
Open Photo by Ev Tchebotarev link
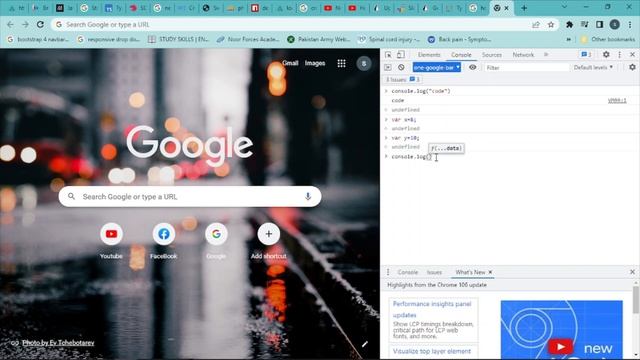tap(58, 343)
